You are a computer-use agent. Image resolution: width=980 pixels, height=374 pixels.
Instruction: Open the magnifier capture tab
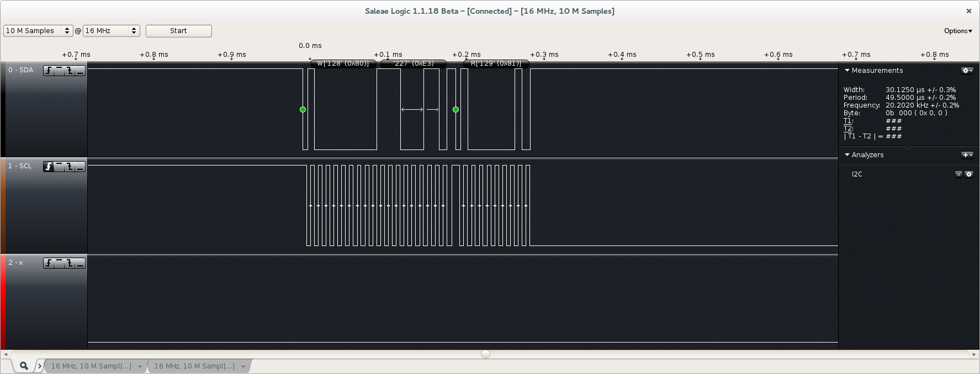[24, 366]
